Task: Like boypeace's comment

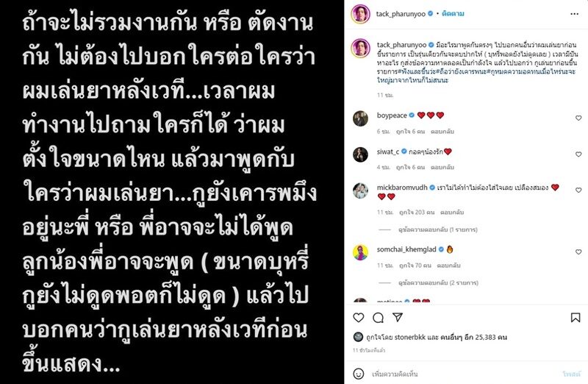Action: pos(578,118)
